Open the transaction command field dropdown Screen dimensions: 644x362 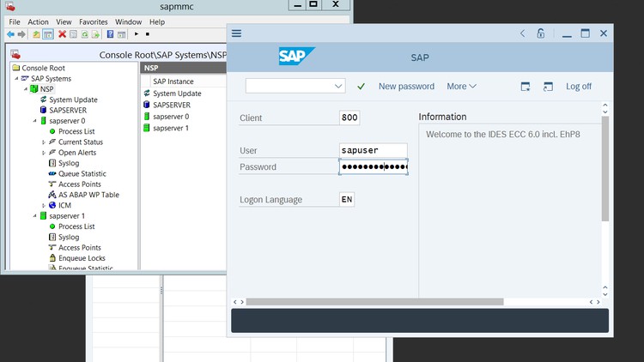pos(338,86)
